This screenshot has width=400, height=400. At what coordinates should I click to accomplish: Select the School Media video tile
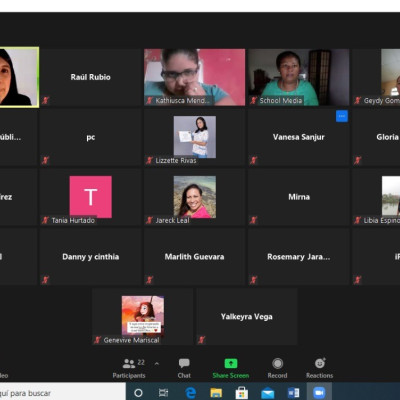(x=299, y=77)
